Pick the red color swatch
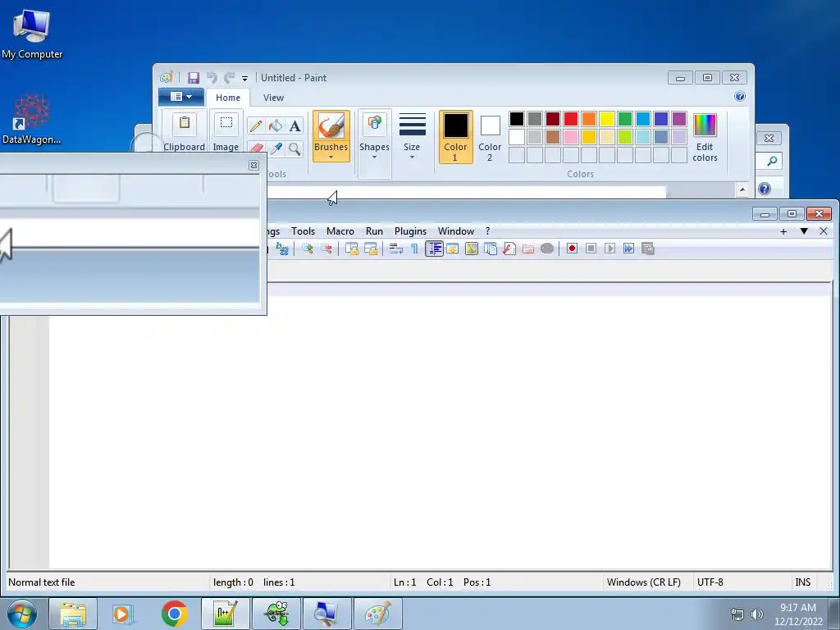Image resolution: width=840 pixels, height=630 pixels. (x=571, y=118)
